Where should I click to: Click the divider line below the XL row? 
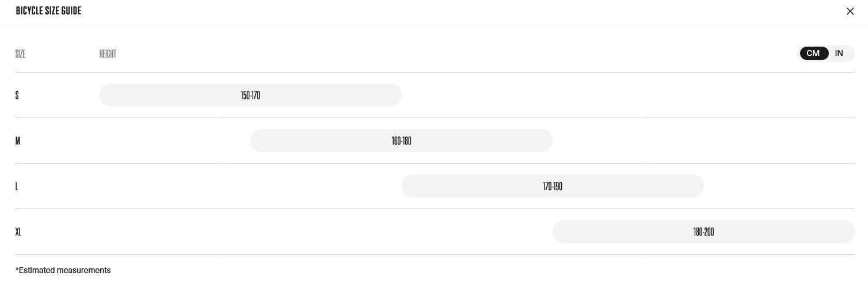[x=435, y=254]
